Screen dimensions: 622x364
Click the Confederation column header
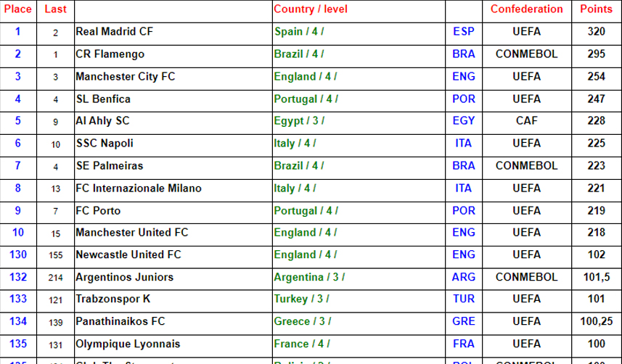pyautogui.click(x=526, y=9)
